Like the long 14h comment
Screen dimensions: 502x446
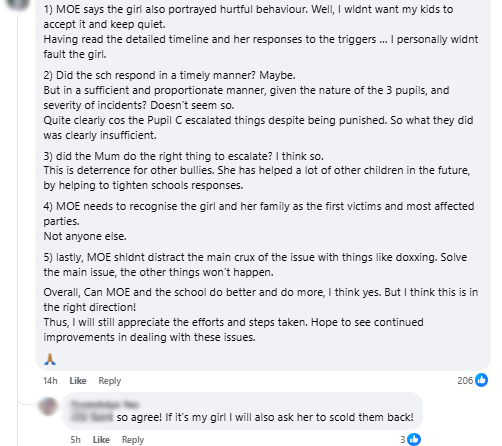[x=78, y=381]
